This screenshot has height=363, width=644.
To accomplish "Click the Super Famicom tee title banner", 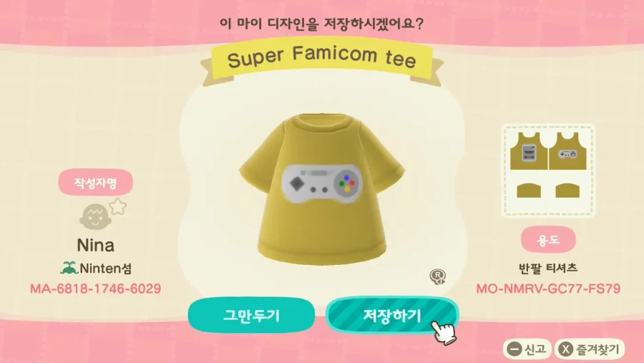I will click(x=322, y=59).
